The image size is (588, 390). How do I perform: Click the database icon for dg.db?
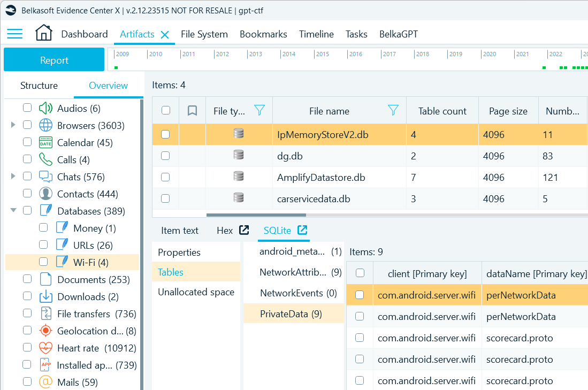239,155
